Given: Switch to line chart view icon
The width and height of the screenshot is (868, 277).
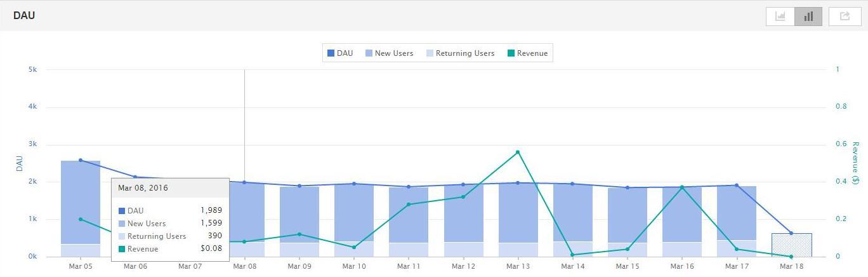Looking at the screenshot, I should tap(780, 17).
